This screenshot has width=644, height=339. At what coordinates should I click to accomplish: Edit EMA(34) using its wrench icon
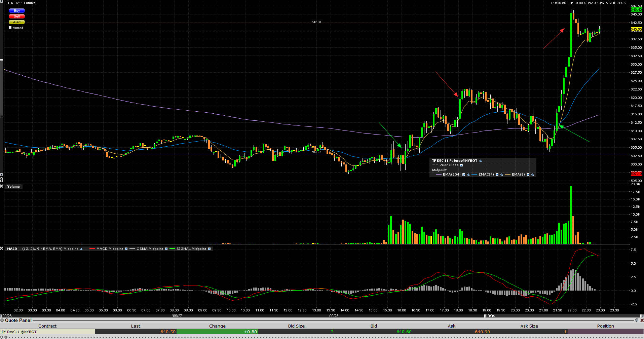pos(501,175)
